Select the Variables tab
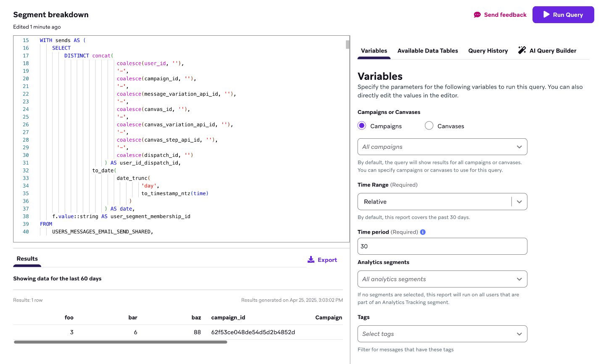The height and width of the screenshot is (364, 601). pyautogui.click(x=374, y=50)
